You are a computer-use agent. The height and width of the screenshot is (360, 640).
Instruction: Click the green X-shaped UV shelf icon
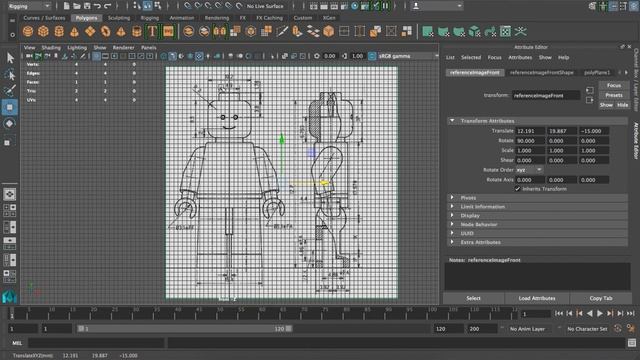521,31
